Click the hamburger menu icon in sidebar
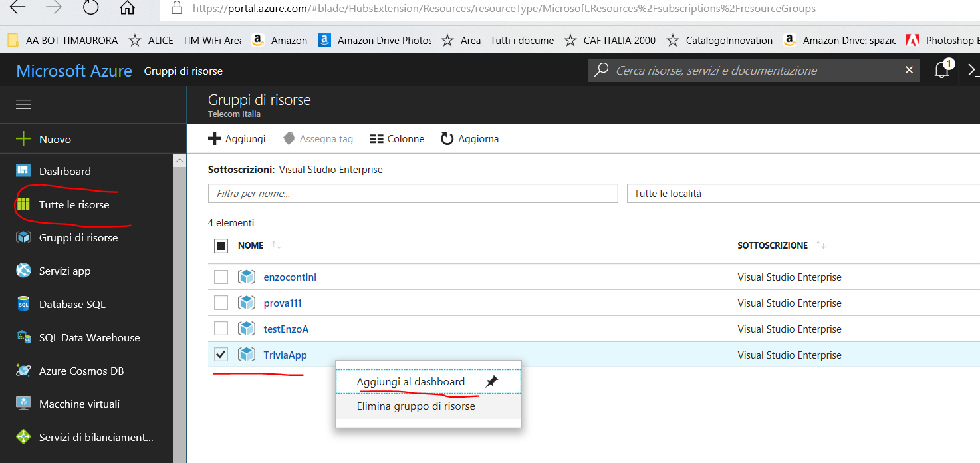This screenshot has height=463, width=980. [23, 104]
